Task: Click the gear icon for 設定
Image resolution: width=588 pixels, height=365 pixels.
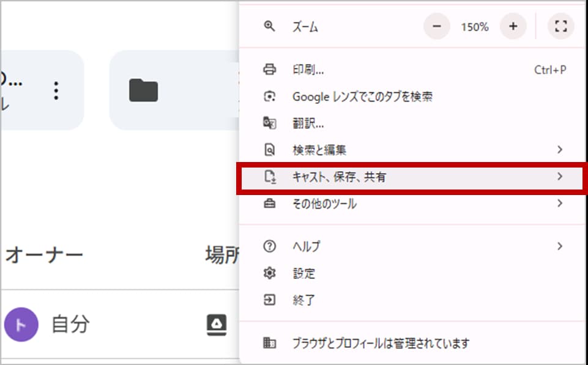Action: pyautogui.click(x=269, y=273)
